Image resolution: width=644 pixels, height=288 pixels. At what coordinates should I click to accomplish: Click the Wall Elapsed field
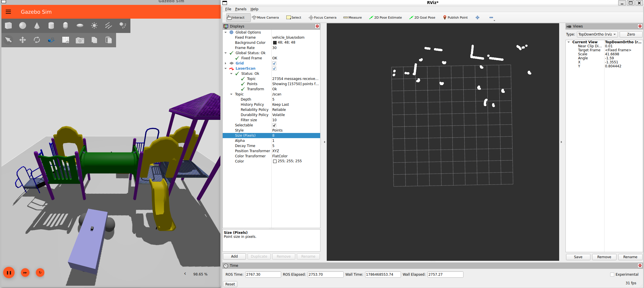click(445, 274)
